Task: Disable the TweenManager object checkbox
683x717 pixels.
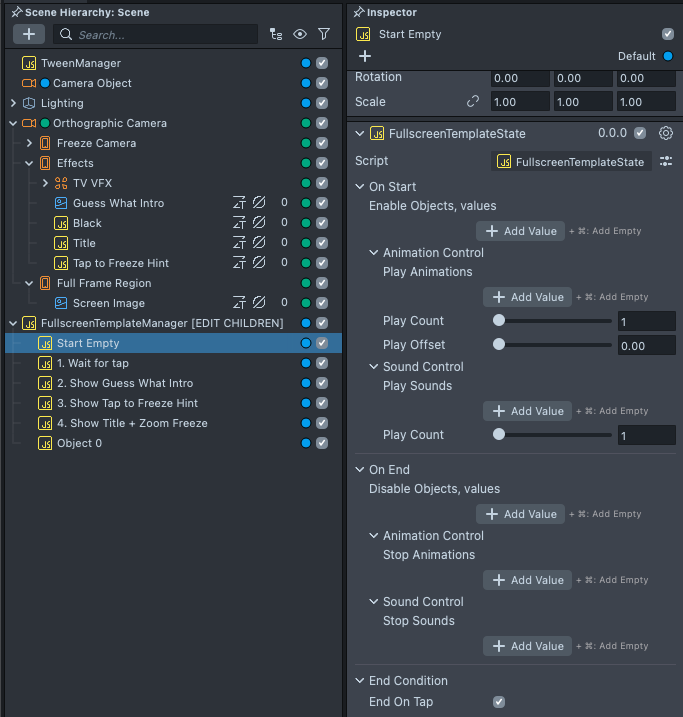Action: (x=322, y=63)
